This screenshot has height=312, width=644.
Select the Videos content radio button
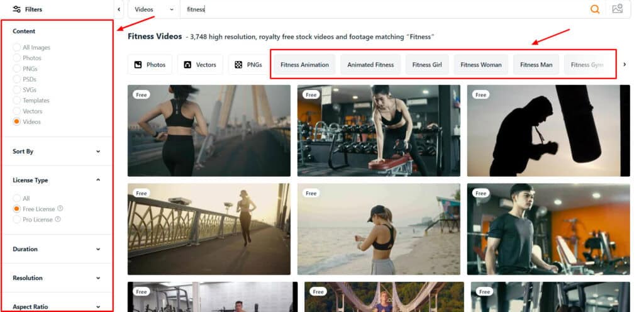pos(16,121)
